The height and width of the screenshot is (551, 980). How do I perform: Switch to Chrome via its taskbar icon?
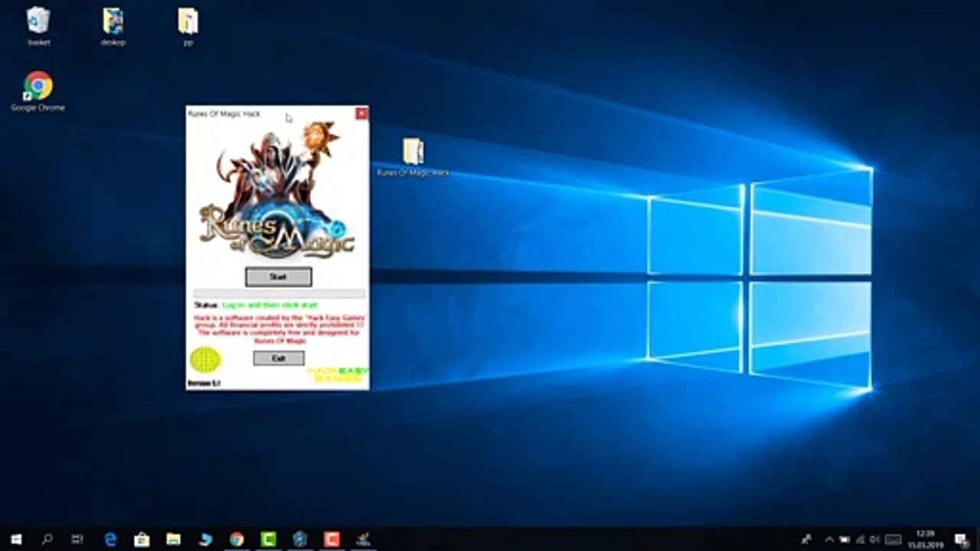click(237, 540)
